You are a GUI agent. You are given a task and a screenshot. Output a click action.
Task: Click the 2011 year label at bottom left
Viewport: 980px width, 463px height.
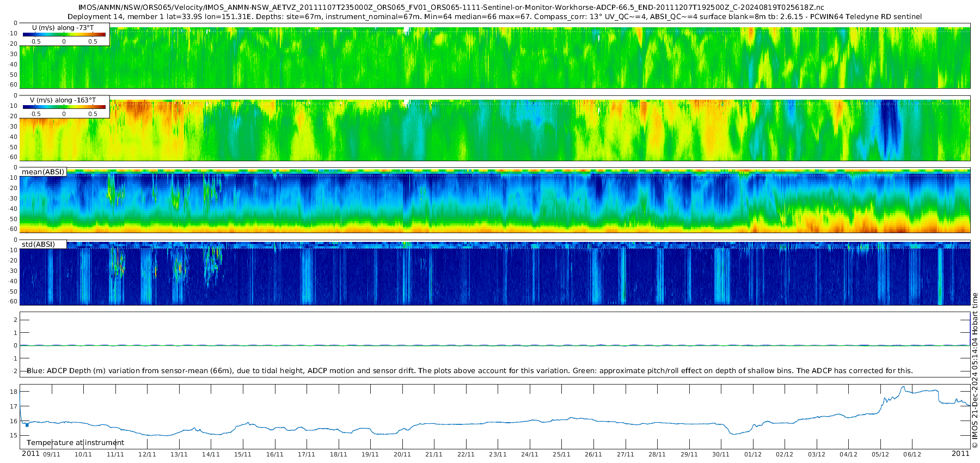[30, 454]
